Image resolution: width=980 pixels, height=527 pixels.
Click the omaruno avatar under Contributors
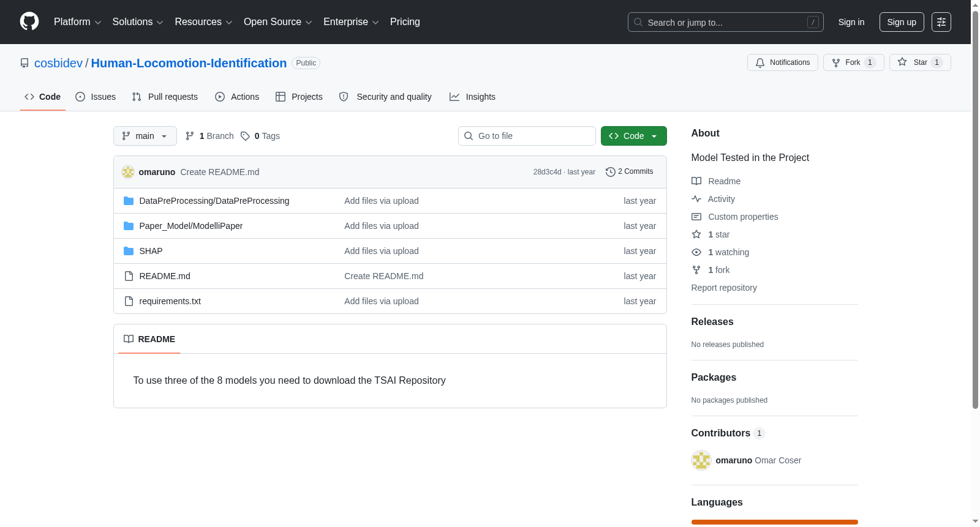[x=701, y=460]
